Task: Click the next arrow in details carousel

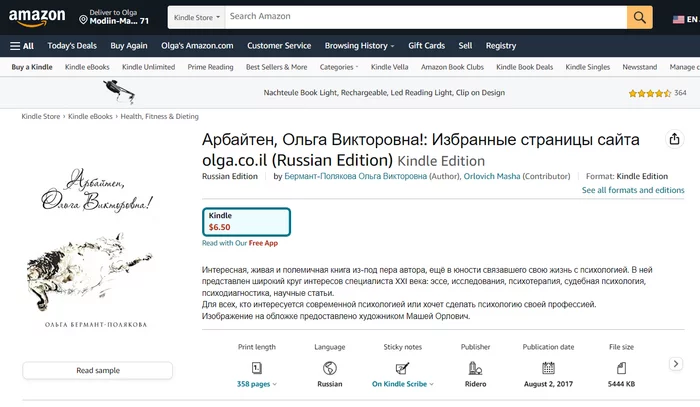Action: point(675,364)
